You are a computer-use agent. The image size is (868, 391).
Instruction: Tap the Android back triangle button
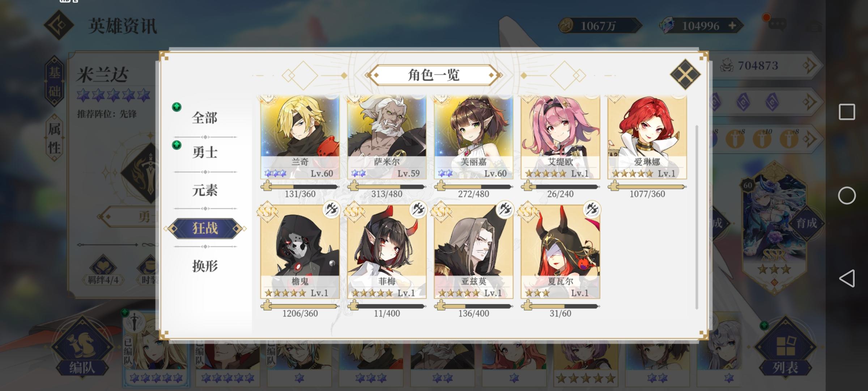click(847, 278)
